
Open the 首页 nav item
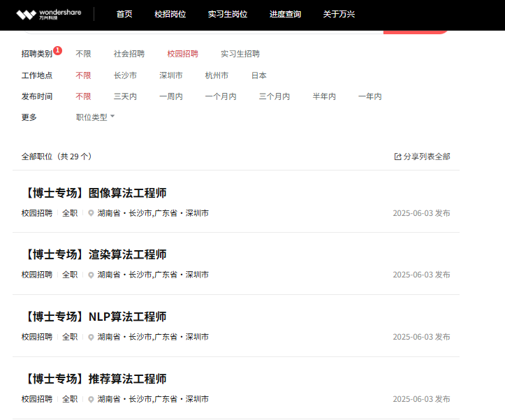click(x=124, y=14)
